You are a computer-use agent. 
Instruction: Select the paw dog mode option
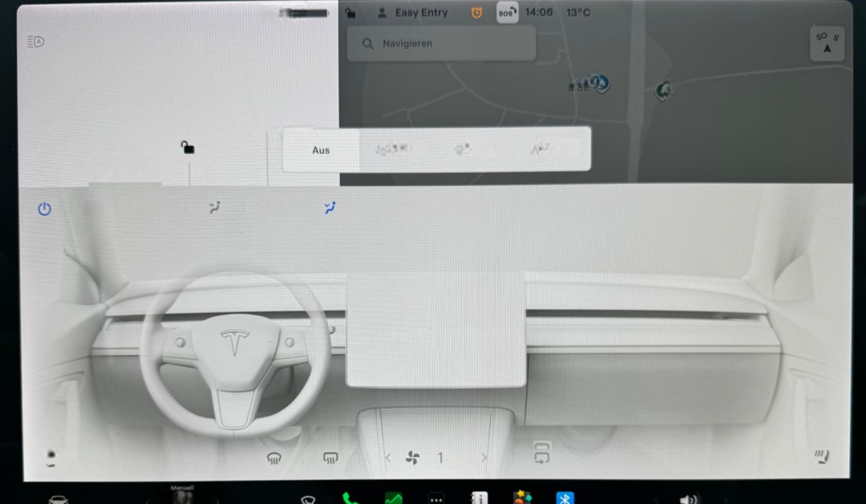point(462,149)
